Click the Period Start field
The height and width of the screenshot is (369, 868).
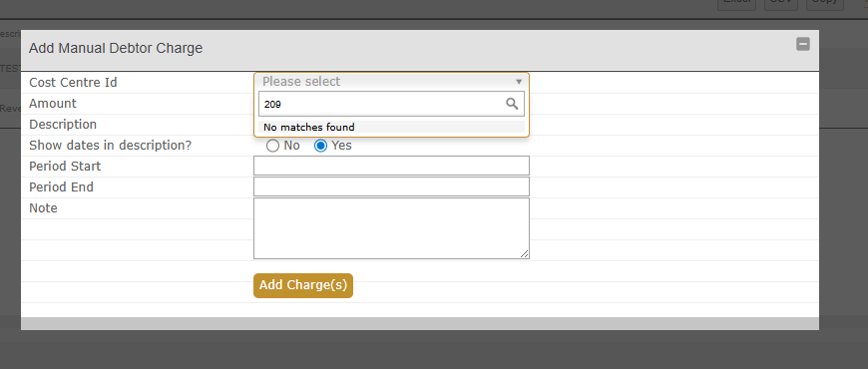(391, 166)
